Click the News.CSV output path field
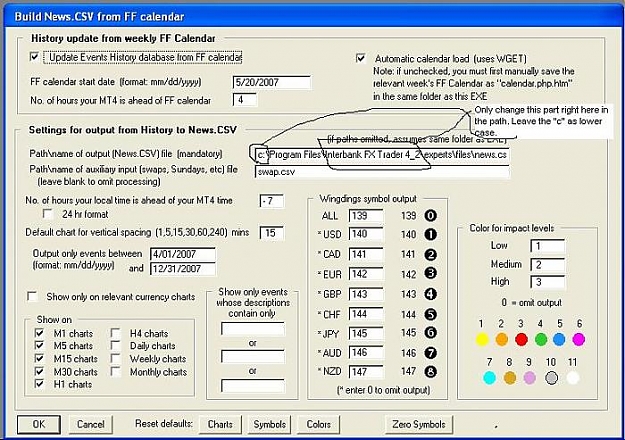The width and height of the screenshot is (625, 440). [x=382, y=154]
